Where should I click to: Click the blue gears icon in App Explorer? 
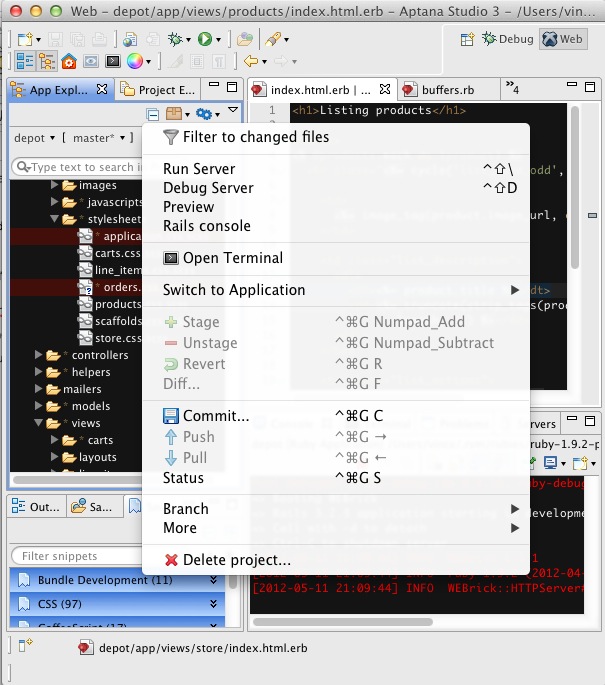[204, 114]
